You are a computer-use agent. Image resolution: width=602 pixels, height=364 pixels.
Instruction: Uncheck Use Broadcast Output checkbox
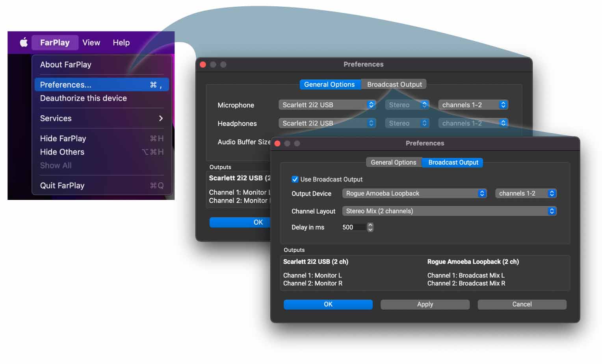(295, 179)
